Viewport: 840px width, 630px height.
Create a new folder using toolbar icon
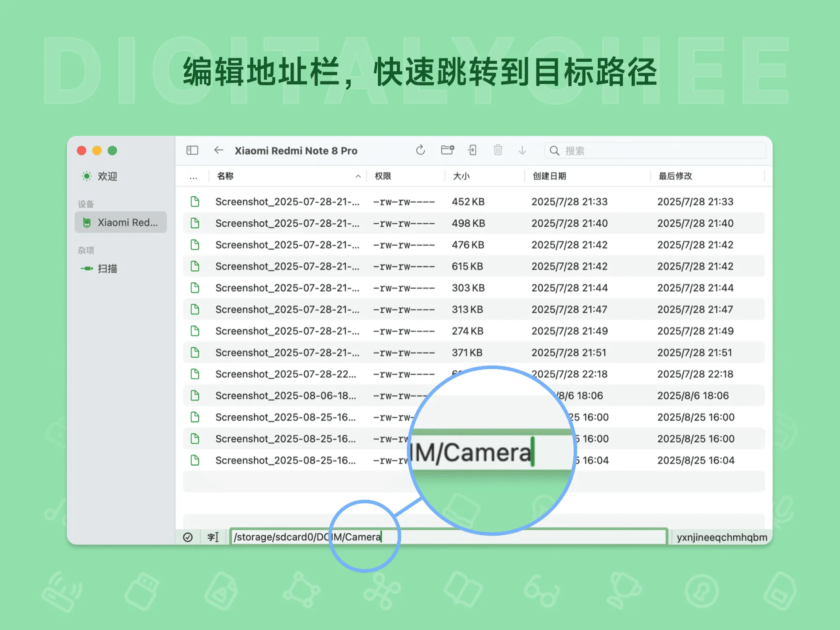click(x=447, y=150)
